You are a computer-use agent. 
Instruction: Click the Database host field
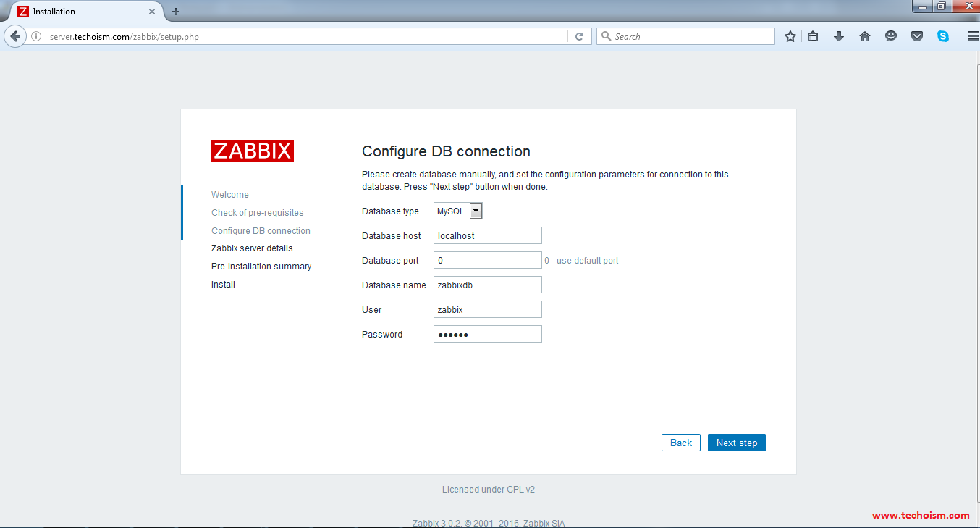(488, 235)
